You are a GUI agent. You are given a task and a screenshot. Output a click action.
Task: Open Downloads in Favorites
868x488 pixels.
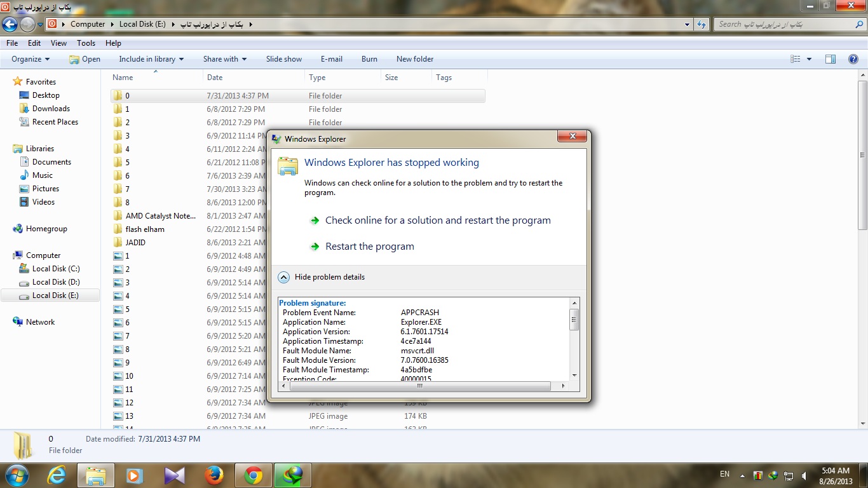pyautogui.click(x=51, y=109)
